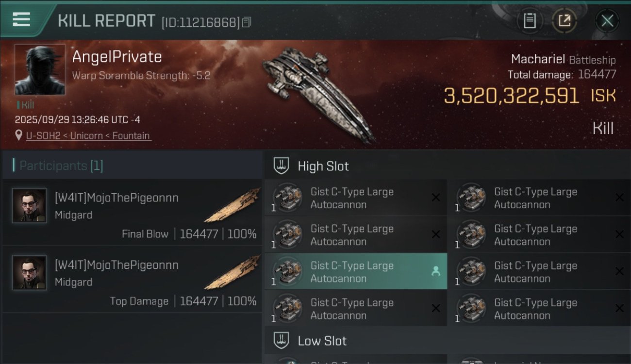Open the hamburger menu in top-left
This screenshot has height=364, width=631.
pyautogui.click(x=21, y=19)
